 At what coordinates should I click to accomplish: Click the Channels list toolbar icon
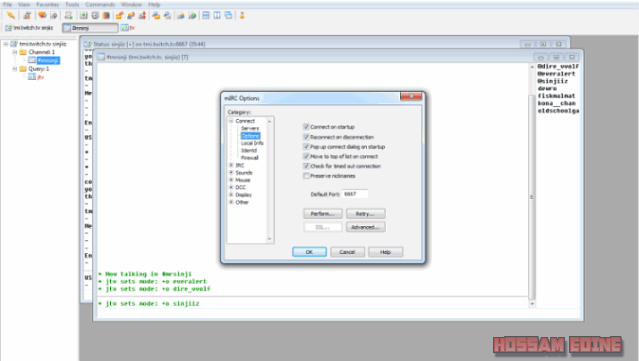pyautogui.click(x=53, y=15)
